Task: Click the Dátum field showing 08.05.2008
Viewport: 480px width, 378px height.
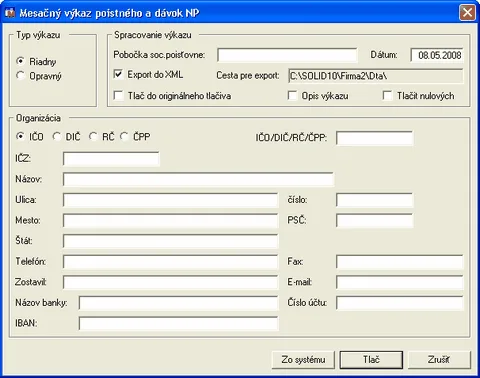Action: [x=437, y=55]
